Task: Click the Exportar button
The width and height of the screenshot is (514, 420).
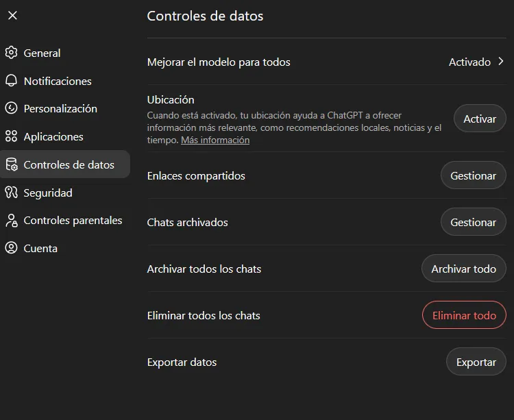Action: pos(476,362)
